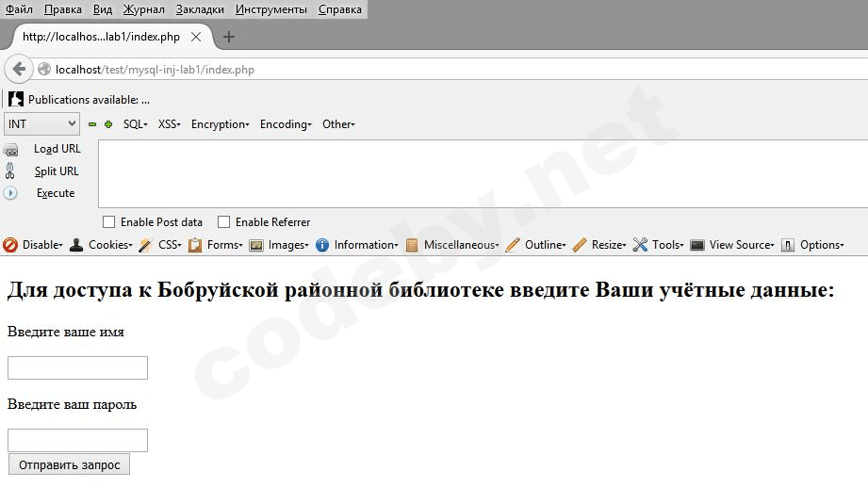Click the Execute play icon

[10, 193]
